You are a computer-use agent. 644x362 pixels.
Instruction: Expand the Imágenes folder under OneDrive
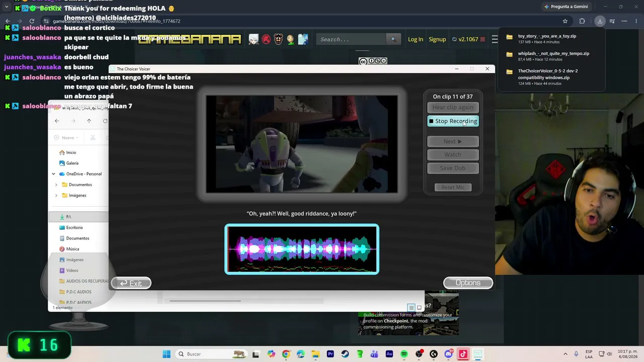click(x=56, y=195)
